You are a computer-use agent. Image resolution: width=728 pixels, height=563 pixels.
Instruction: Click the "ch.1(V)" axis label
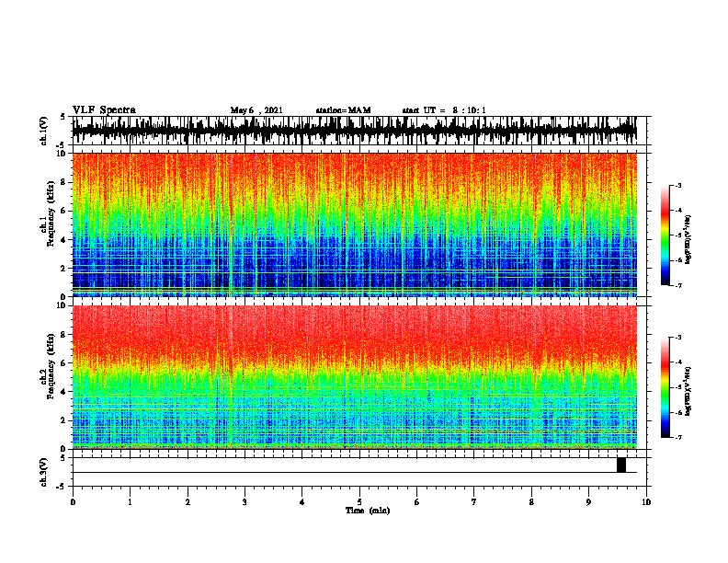click(44, 131)
